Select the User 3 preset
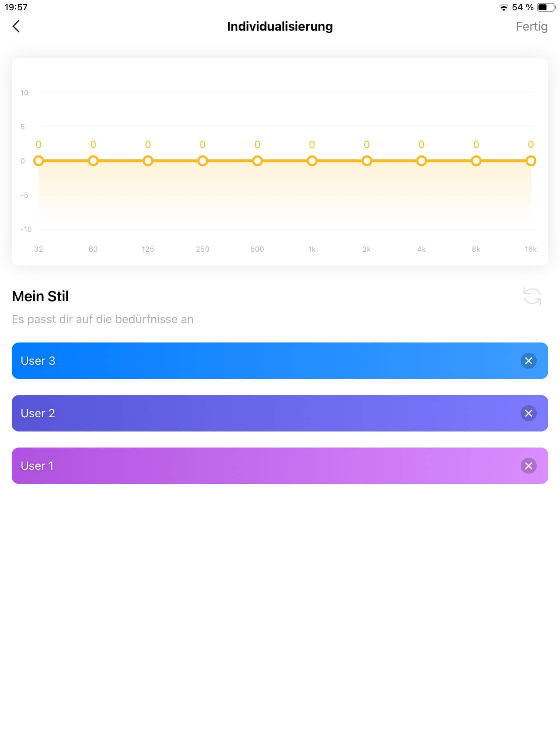 [x=255, y=361]
